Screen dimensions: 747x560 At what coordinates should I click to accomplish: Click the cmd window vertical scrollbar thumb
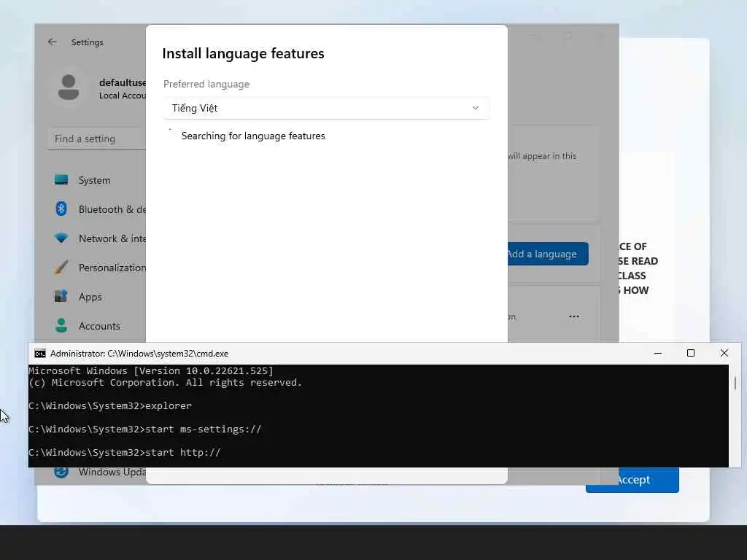pos(735,383)
